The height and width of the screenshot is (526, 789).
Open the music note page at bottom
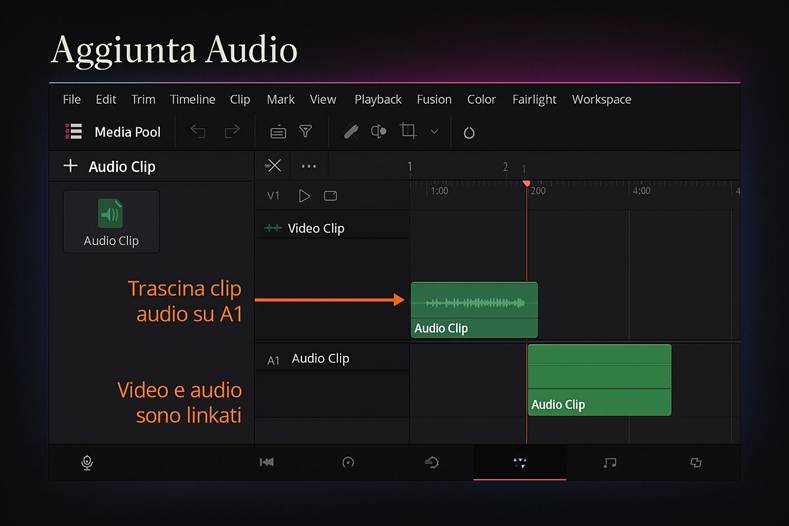(609, 463)
